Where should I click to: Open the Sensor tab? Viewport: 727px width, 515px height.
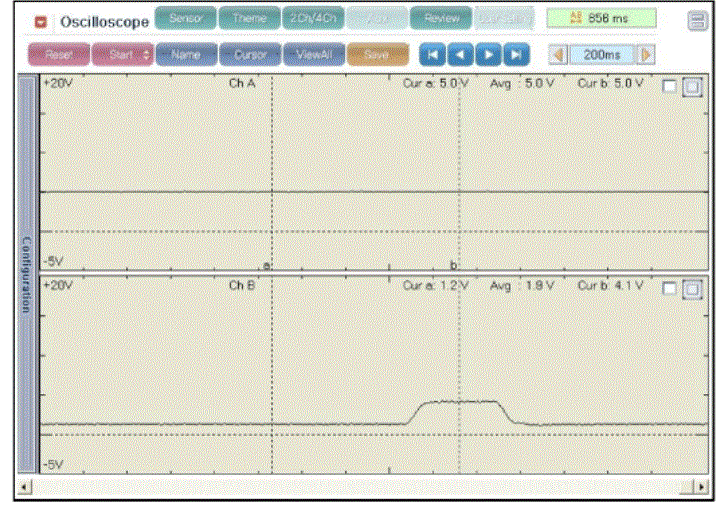[x=185, y=18]
